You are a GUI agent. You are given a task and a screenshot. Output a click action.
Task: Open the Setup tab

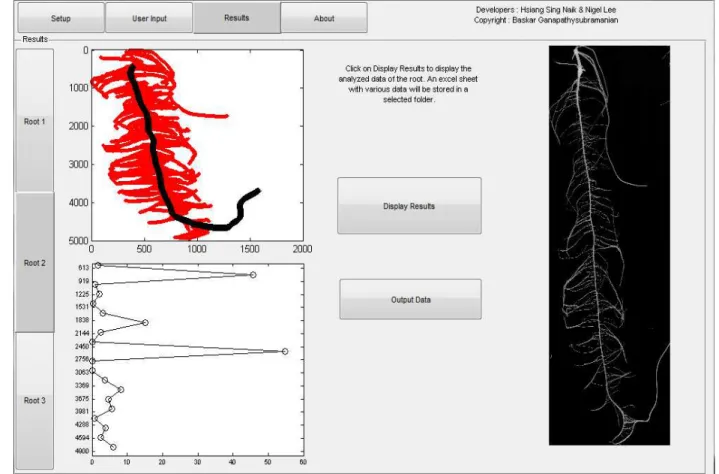point(61,18)
